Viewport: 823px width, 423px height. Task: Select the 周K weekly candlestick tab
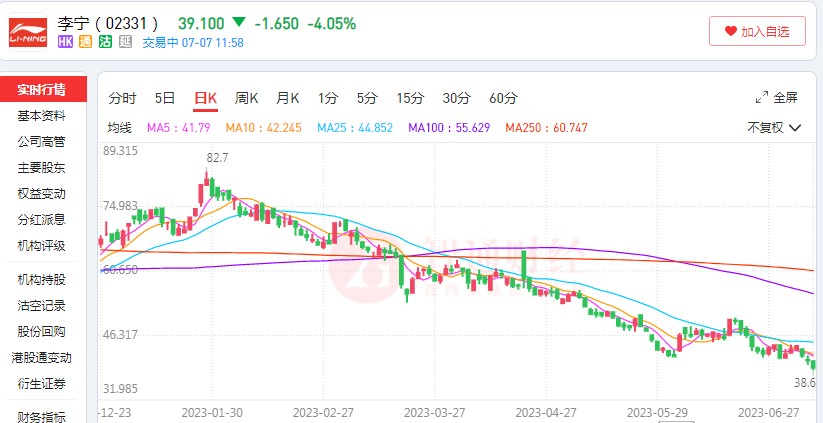(x=246, y=98)
